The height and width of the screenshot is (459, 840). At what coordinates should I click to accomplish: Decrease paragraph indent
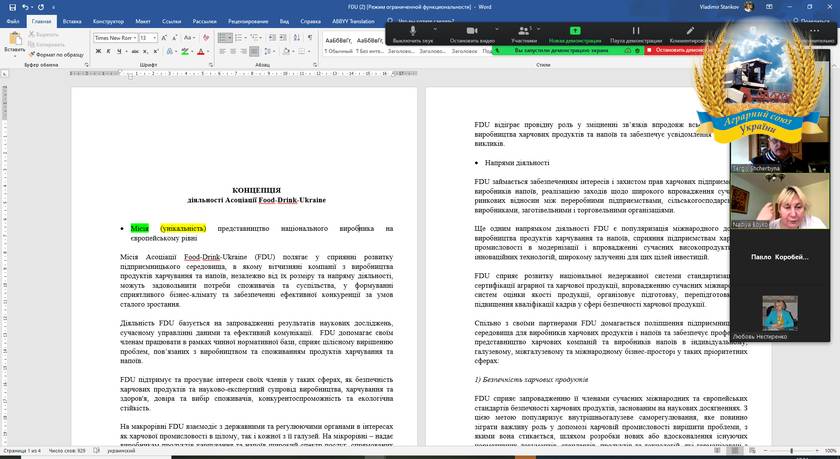pyautogui.click(x=272, y=38)
